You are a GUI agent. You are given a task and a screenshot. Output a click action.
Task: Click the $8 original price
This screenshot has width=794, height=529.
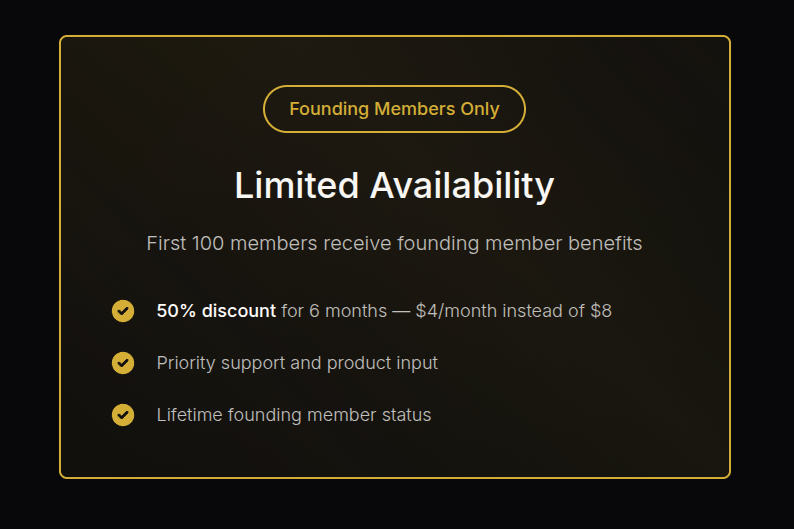(601, 311)
